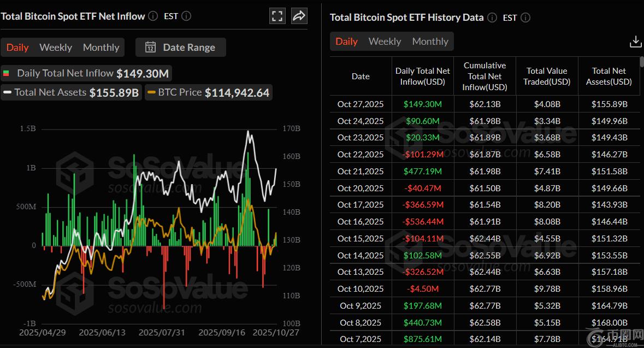Image resolution: width=644 pixels, height=348 pixels.
Task: Open info icon beside Net Inflow title
Action: pos(153,16)
